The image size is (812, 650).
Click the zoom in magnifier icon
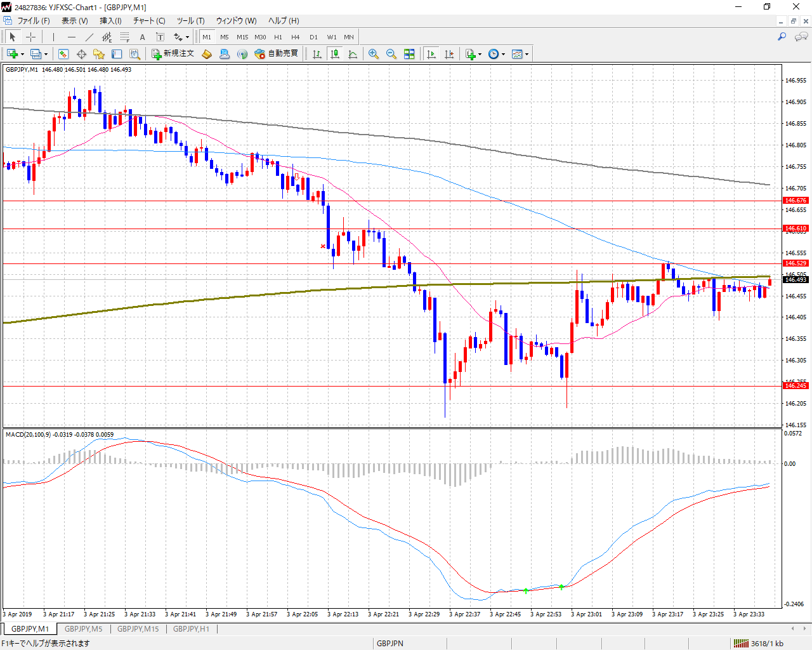374,54
